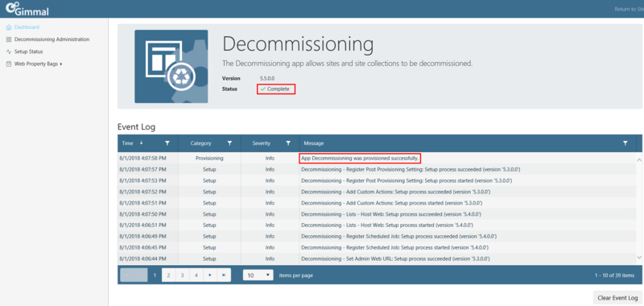Image resolution: width=644 pixels, height=306 pixels.
Task: Open the items per page dropdown
Action: (258, 275)
